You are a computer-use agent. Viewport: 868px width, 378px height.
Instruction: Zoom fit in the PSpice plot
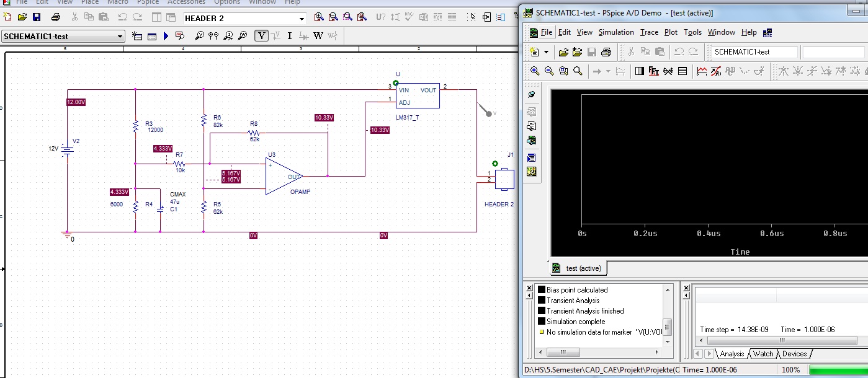click(x=578, y=71)
